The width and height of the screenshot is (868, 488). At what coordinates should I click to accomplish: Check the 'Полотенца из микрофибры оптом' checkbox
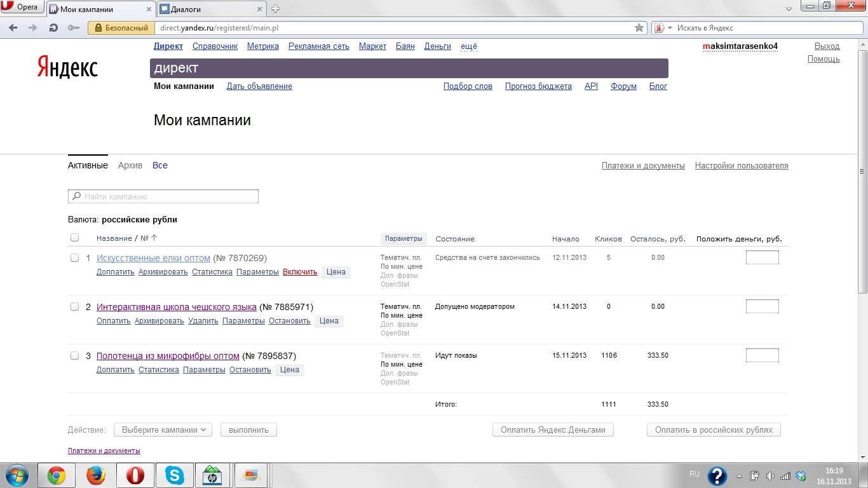[x=74, y=356]
